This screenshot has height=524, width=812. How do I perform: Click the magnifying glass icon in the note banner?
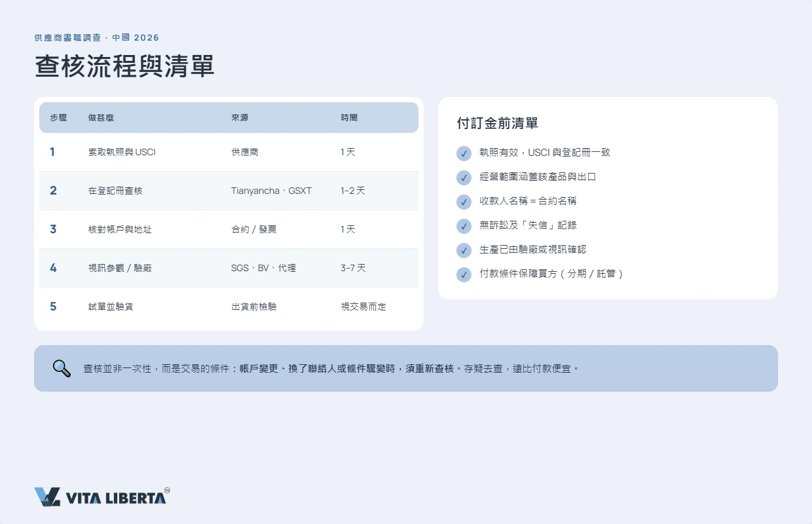click(62, 368)
